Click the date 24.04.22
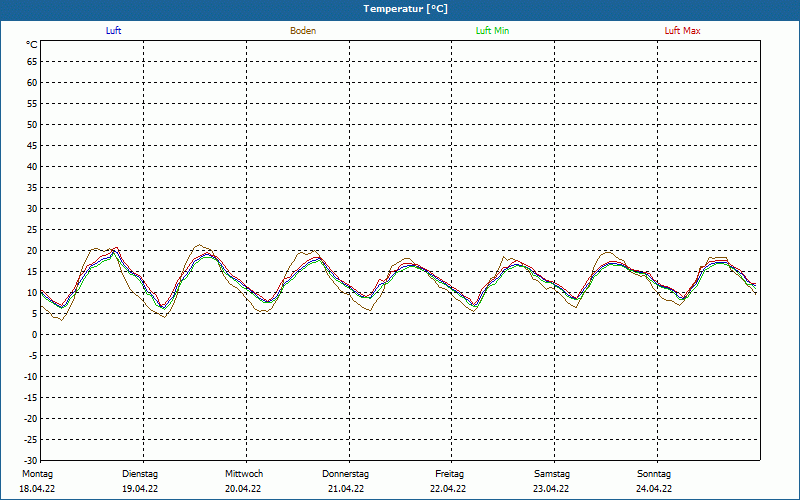Viewport: 800px width, 500px height. click(x=654, y=489)
